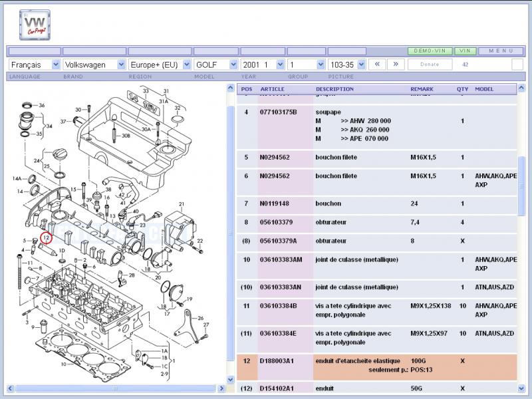
Task: Open the Year dropdown showing 2001 1
Action: [x=263, y=65]
